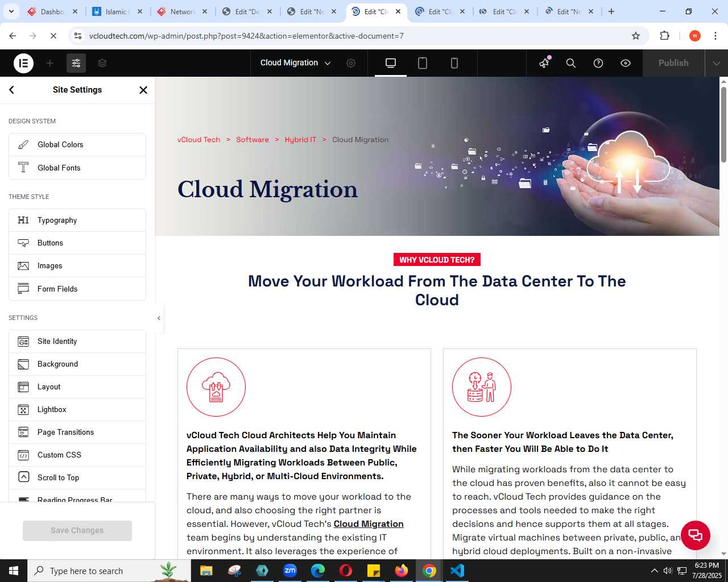Click the WHY VCLOUD TECH? red badge
728x582 pixels.
click(x=437, y=260)
